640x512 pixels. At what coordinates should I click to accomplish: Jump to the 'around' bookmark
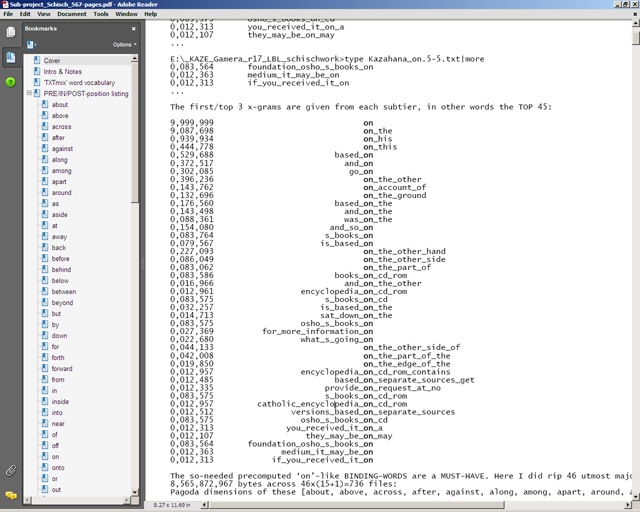[x=61, y=193]
